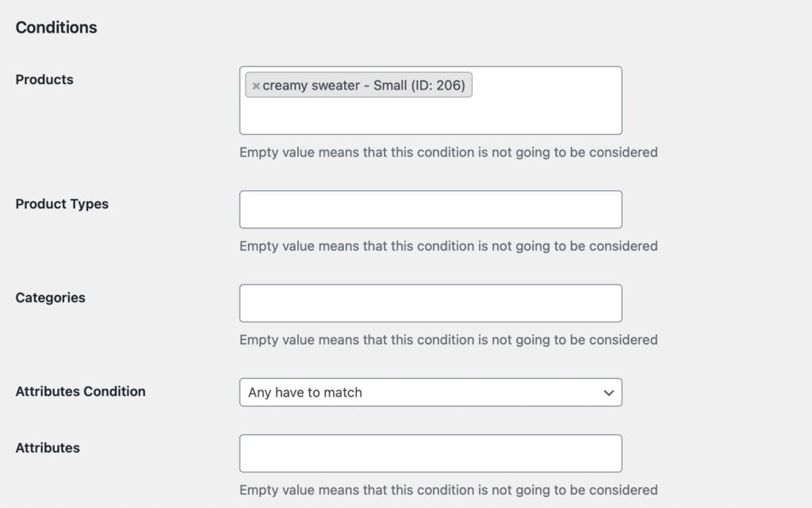
Task: Click the hint text below Attributes field
Action: click(448, 490)
